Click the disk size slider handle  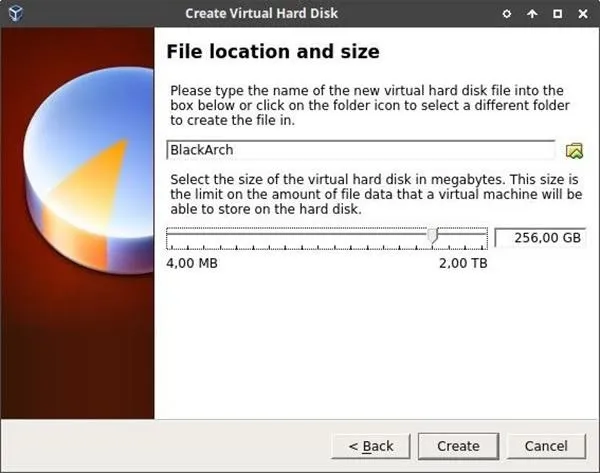[432, 236]
